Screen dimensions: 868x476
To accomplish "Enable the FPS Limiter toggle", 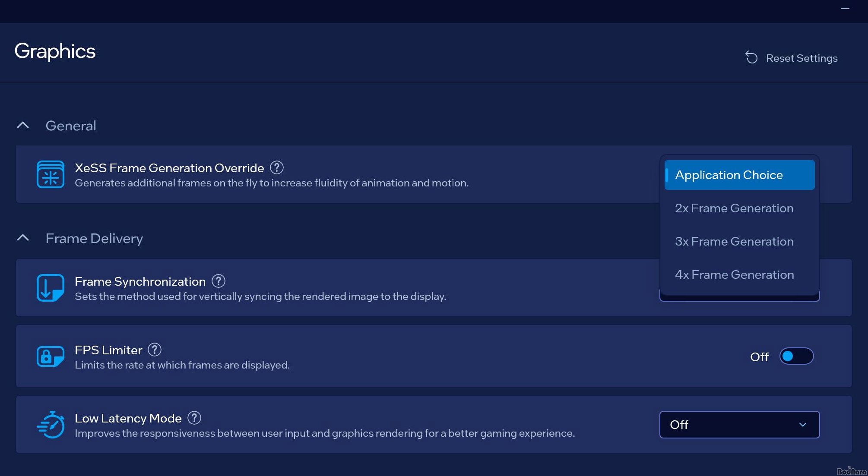I will pyautogui.click(x=796, y=356).
